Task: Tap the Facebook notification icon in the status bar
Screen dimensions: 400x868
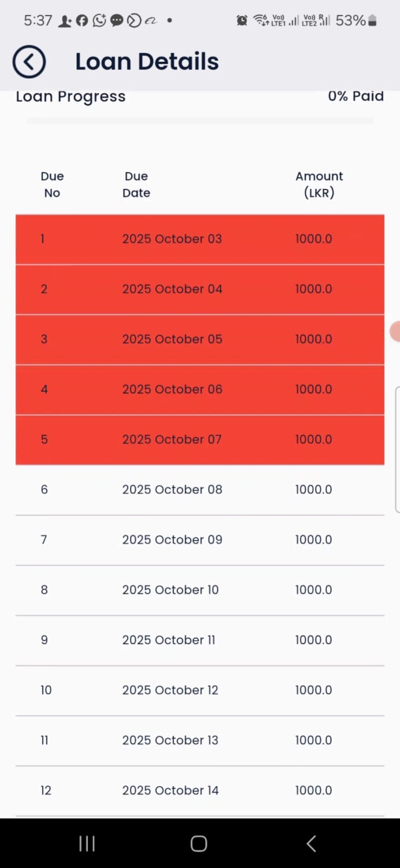Action: point(82,21)
